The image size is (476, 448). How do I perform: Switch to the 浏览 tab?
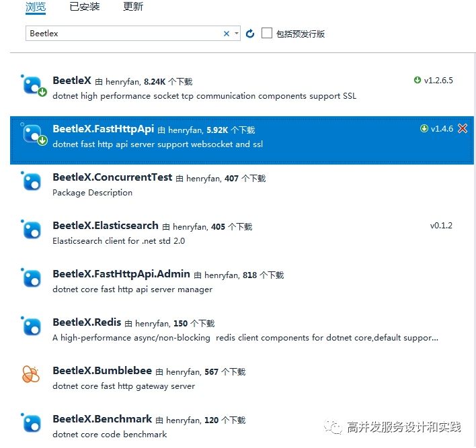[x=36, y=6]
